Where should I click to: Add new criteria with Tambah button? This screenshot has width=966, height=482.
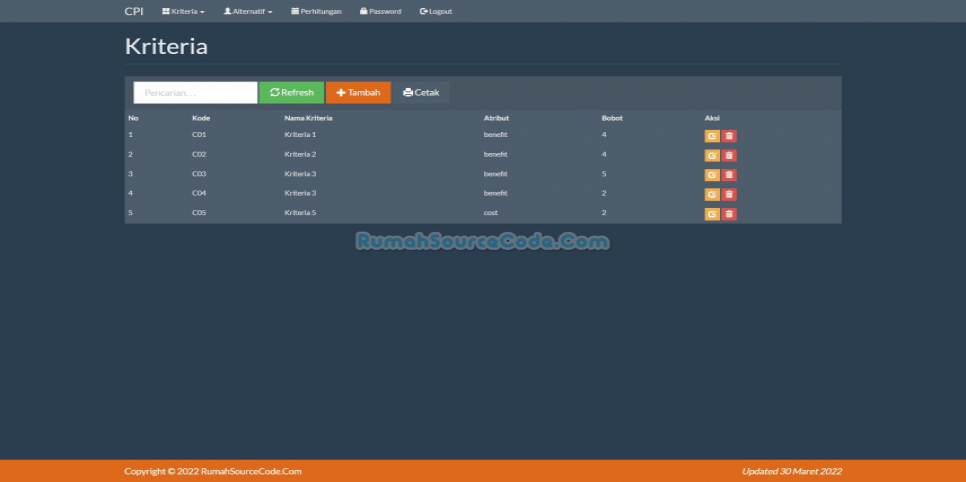358,93
